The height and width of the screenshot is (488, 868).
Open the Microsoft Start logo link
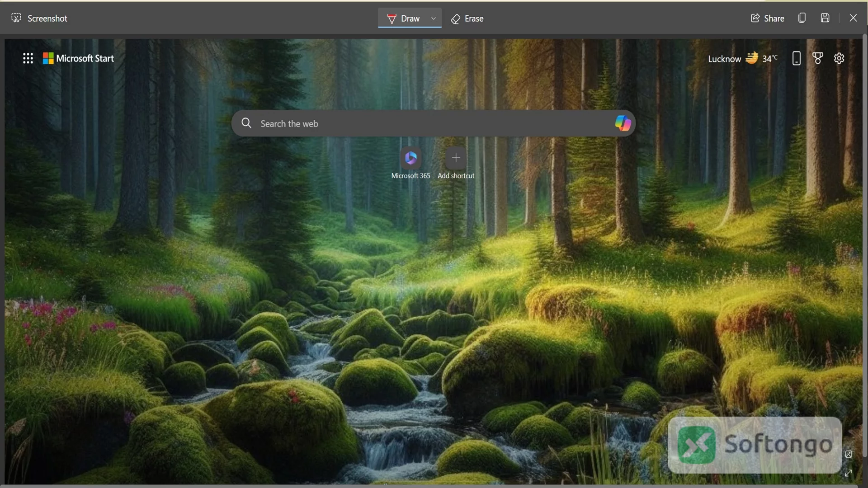(78, 58)
